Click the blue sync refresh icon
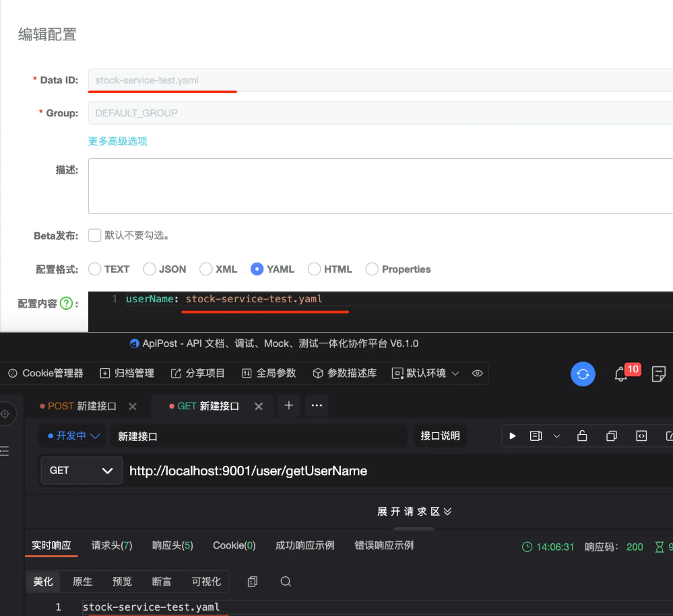 pos(583,374)
